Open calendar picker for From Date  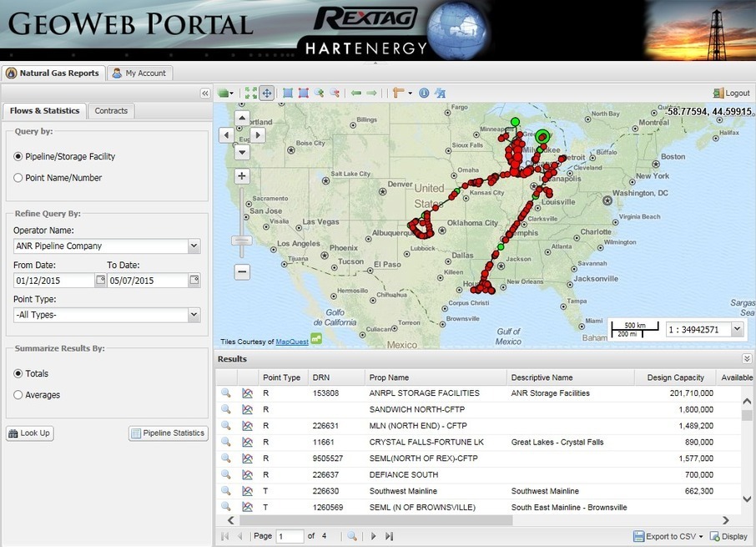(100, 280)
